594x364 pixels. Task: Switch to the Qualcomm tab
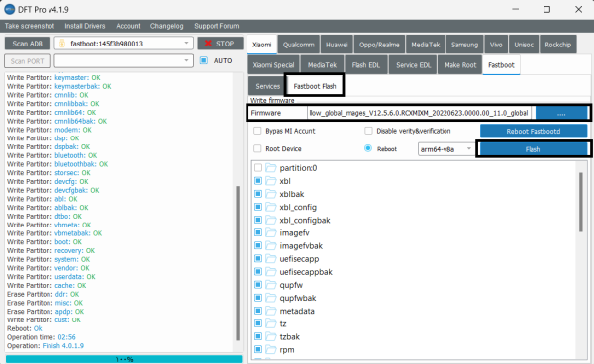tap(299, 45)
